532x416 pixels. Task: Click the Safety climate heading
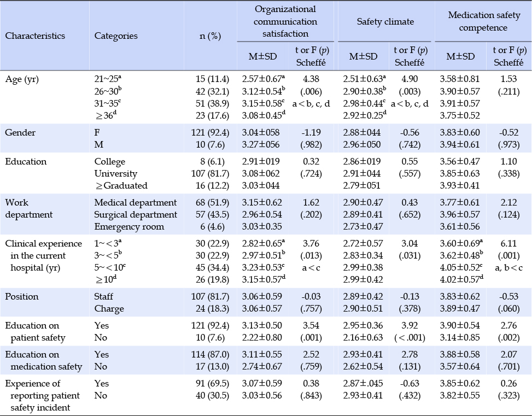[385, 22]
